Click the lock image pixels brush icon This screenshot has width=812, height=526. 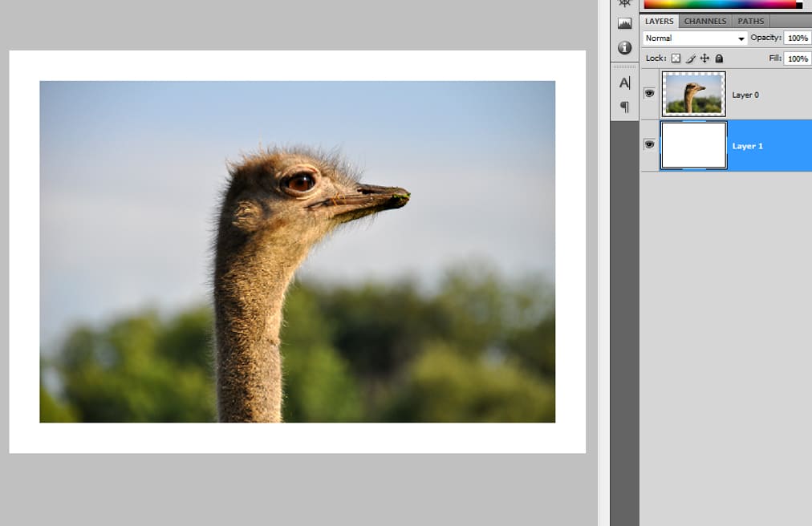click(690, 59)
